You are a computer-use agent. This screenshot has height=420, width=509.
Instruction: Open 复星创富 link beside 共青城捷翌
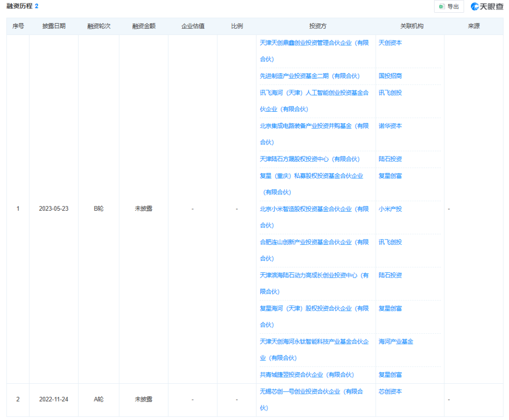390,375
